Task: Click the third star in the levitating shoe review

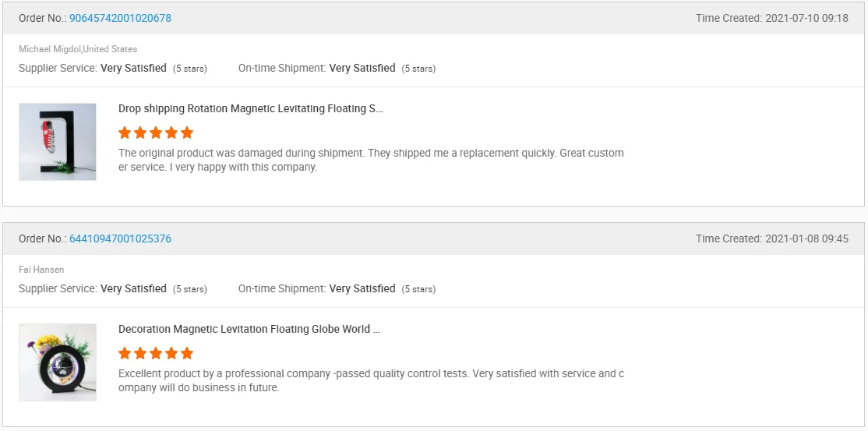Action: 156,132
